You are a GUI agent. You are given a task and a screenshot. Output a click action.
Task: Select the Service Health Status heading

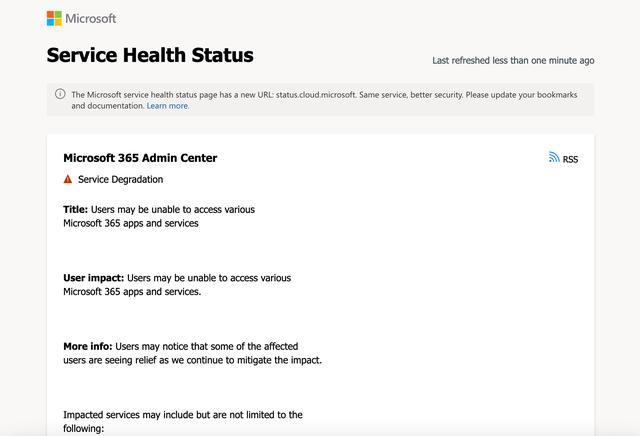click(150, 54)
